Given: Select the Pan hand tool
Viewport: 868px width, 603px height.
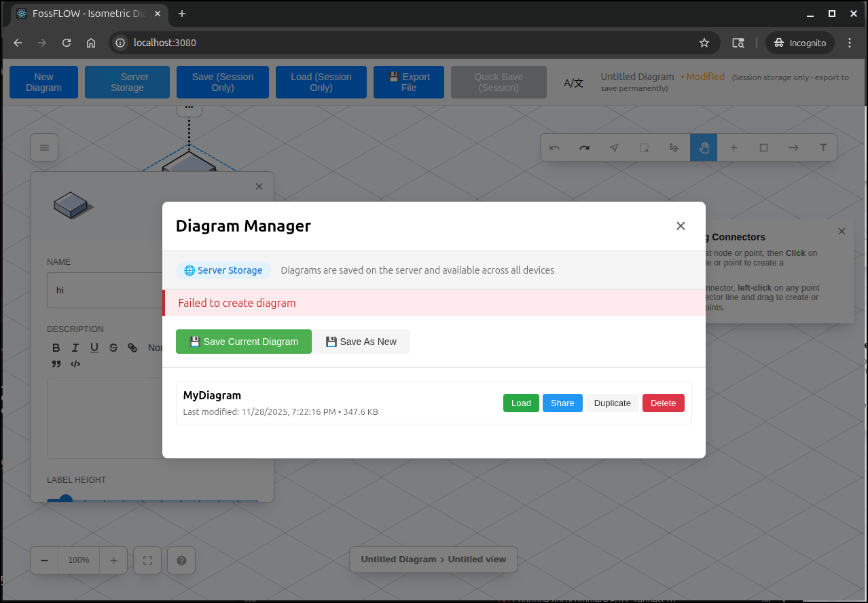Looking at the screenshot, I should (704, 147).
